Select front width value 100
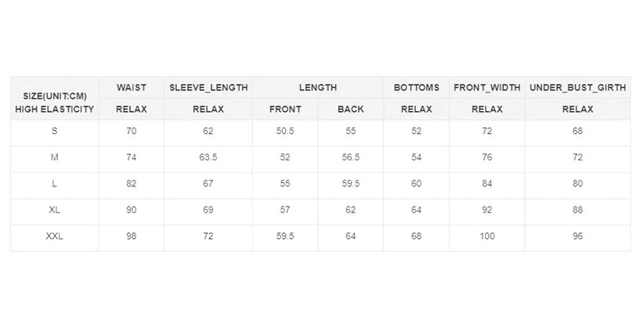Image resolution: width=644 pixels, height=322 pixels. coord(487,236)
